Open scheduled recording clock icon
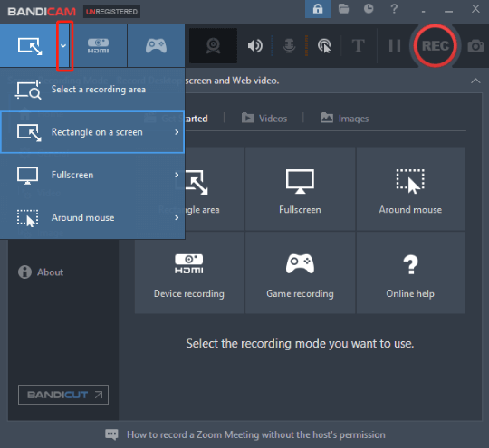Image resolution: width=489 pixels, height=448 pixels. [369, 9]
